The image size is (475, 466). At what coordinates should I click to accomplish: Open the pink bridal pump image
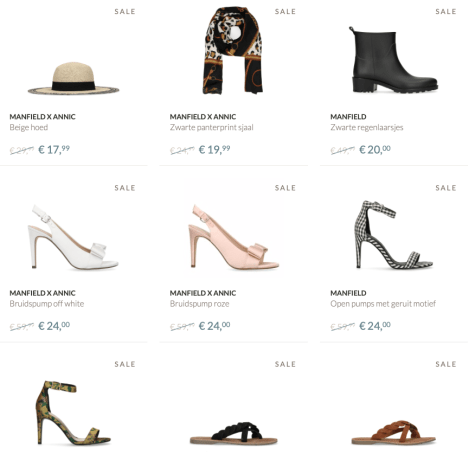(234, 237)
